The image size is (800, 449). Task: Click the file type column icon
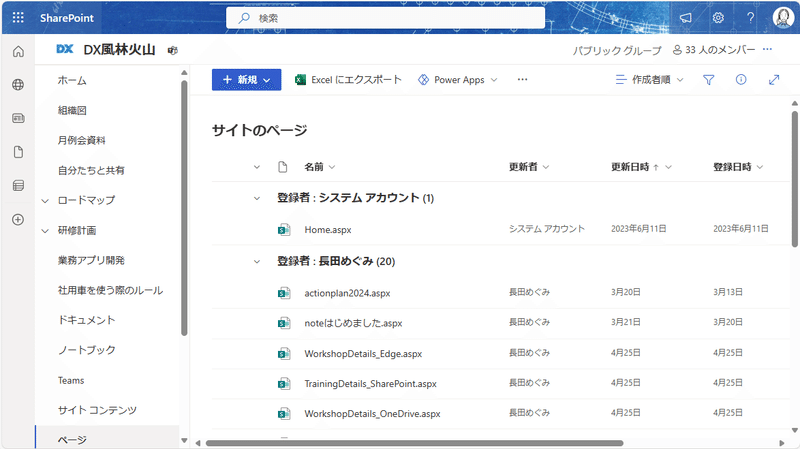pos(283,167)
